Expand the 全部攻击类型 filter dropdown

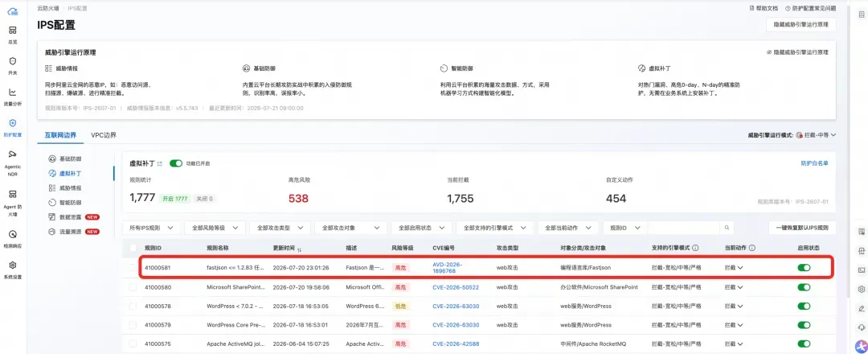[280, 228]
